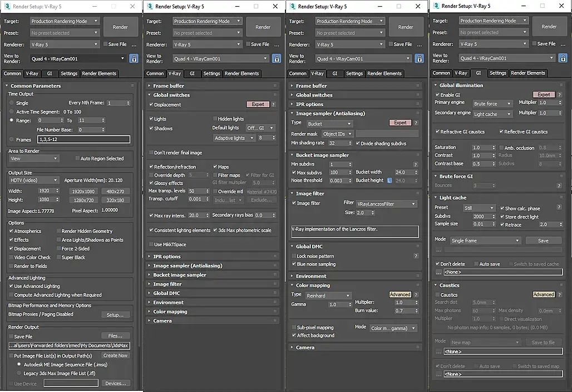Click help icon beside Color mapping Advanced button
The width and height of the screenshot is (572, 392).
click(416, 295)
